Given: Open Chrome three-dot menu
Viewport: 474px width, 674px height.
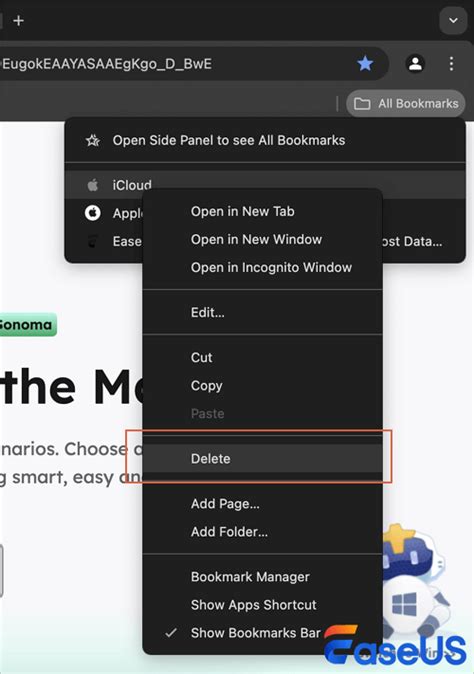Looking at the screenshot, I should [451, 64].
